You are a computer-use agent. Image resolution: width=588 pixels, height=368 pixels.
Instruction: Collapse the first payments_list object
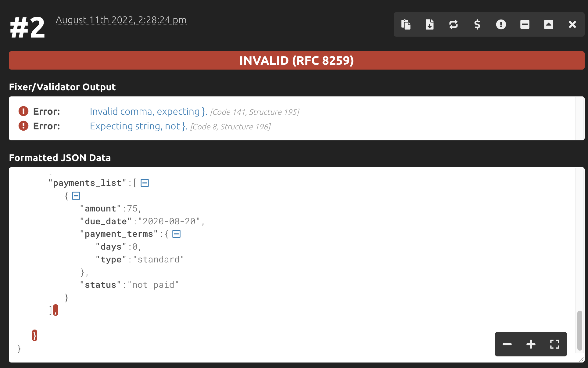[76, 196]
